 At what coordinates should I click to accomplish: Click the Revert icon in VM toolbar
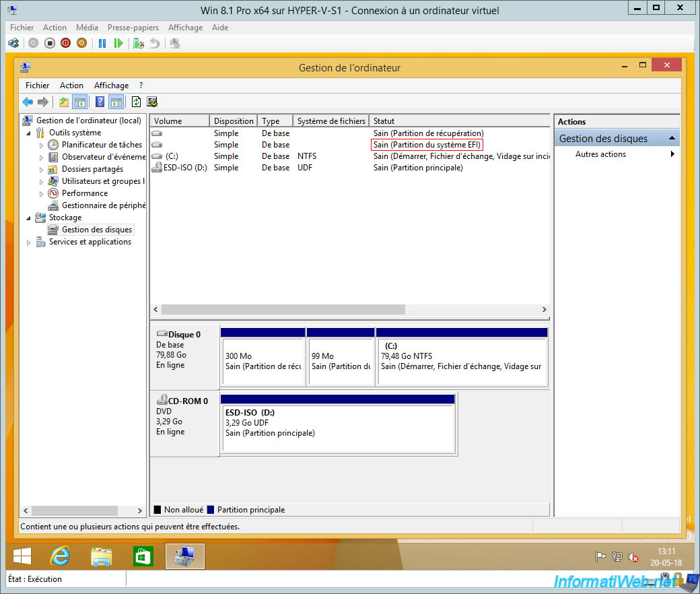pyautogui.click(x=154, y=43)
